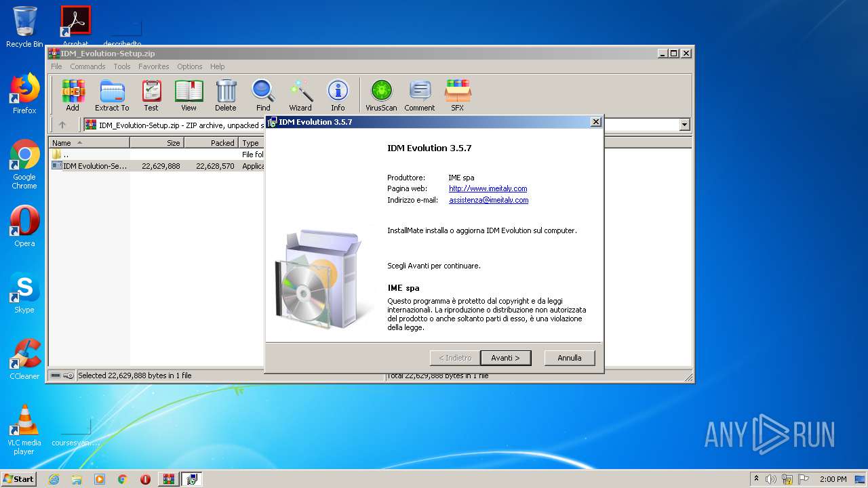The image size is (868, 488).
Task: Click the Opera icon in taskbar
Action: pyautogui.click(x=145, y=479)
